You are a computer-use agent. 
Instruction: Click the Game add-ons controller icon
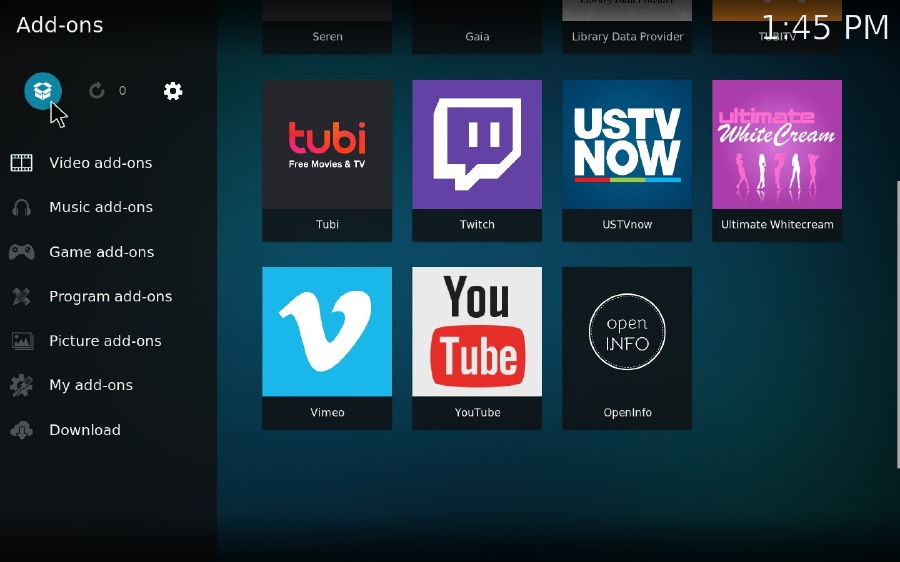(22, 251)
